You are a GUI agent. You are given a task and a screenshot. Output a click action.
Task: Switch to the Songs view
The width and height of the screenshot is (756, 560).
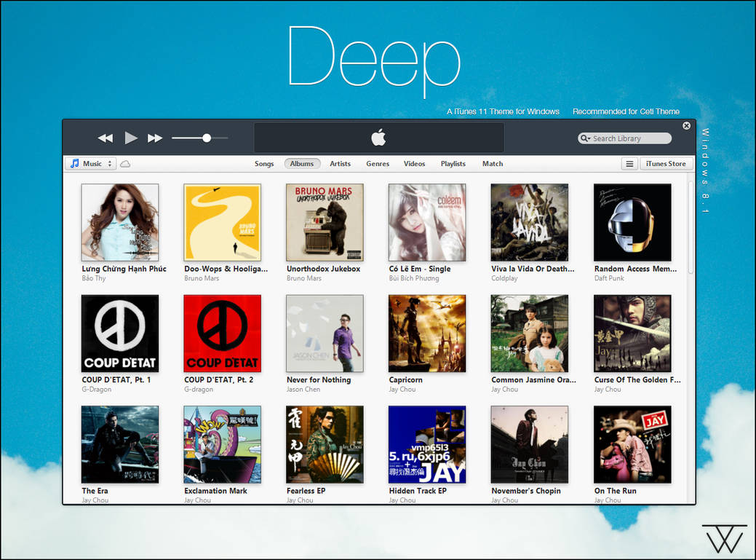[264, 164]
